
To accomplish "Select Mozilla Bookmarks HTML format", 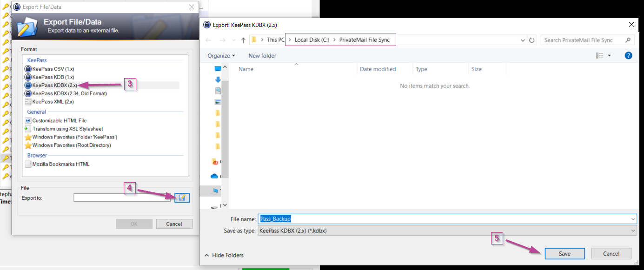I will (60, 164).
